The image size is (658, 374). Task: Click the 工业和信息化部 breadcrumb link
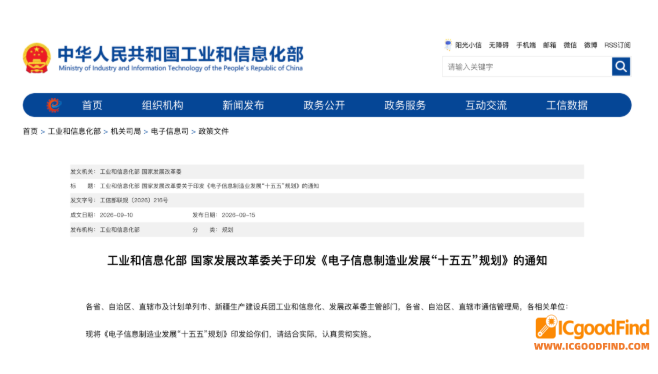74,131
